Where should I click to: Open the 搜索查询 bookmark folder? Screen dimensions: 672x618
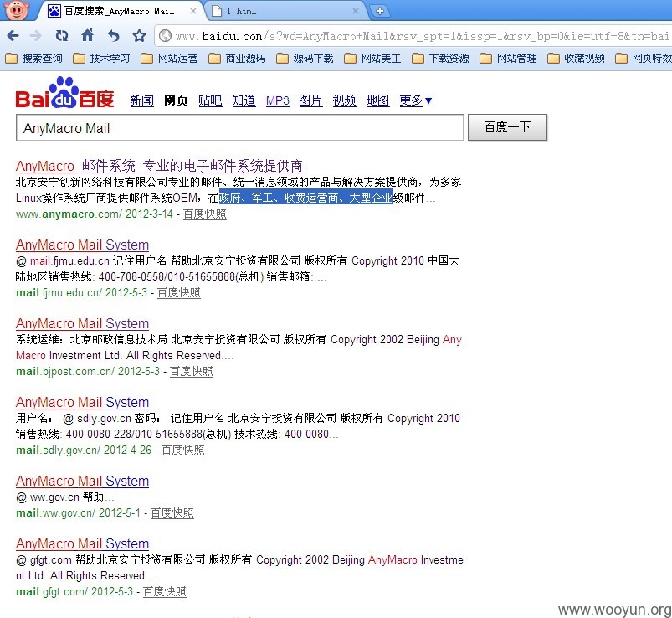pos(33,59)
